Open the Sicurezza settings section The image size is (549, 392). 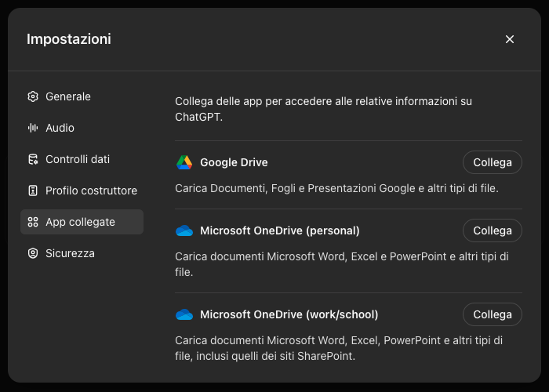pos(82,253)
